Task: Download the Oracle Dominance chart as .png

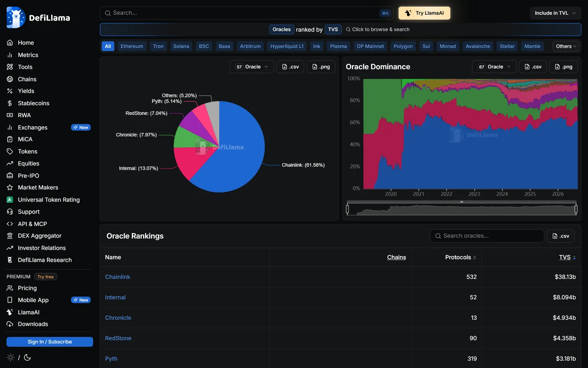Action: point(564,67)
